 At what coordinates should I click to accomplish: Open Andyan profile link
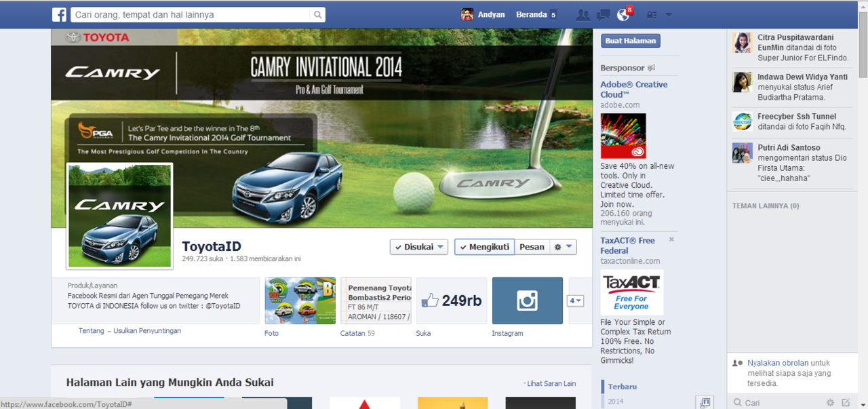tap(491, 14)
